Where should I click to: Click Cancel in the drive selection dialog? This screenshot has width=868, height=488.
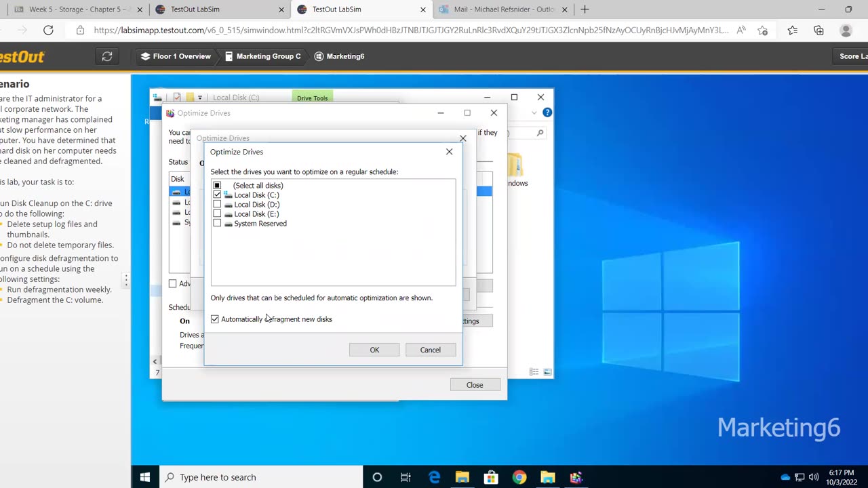(430, 350)
